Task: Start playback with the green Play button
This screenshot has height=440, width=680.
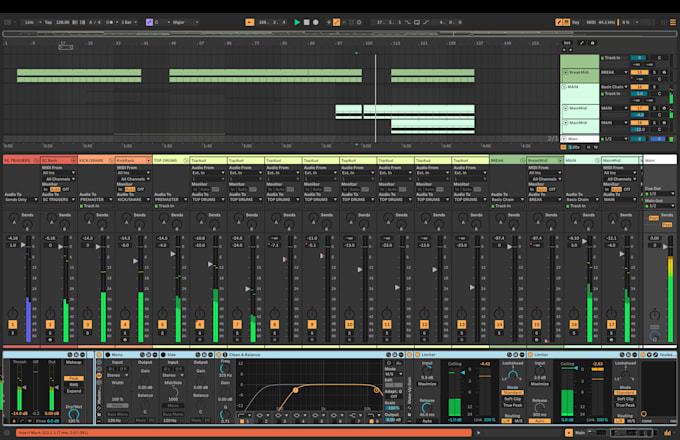Action: 297,22
